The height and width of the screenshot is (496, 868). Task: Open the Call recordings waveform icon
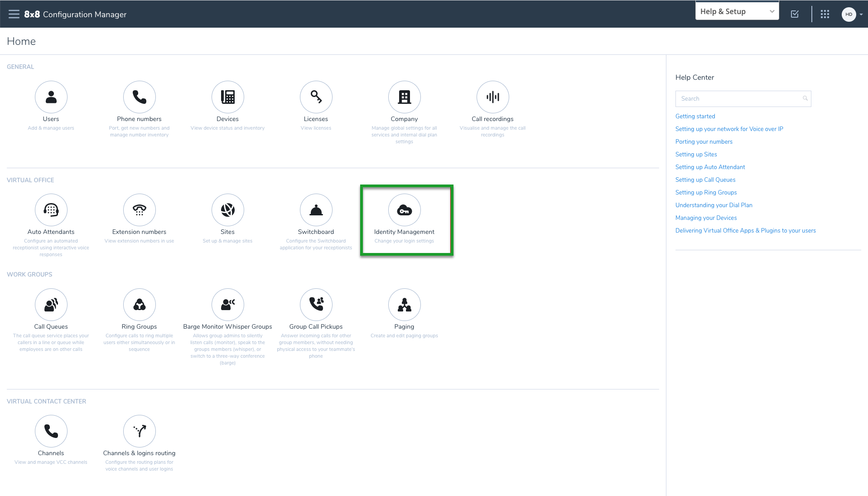pos(493,97)
